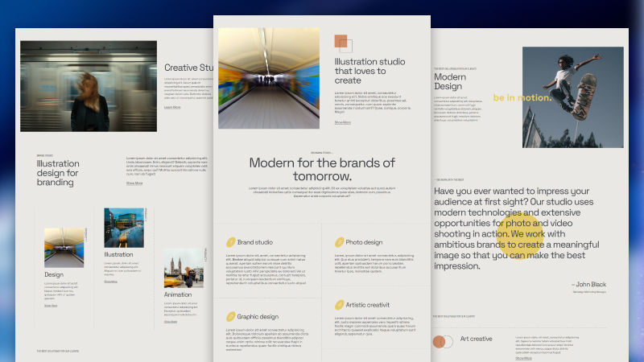Select the blurred subway woman photo
The width and height of the screenshot is (644, 362).
click(89, 86)
